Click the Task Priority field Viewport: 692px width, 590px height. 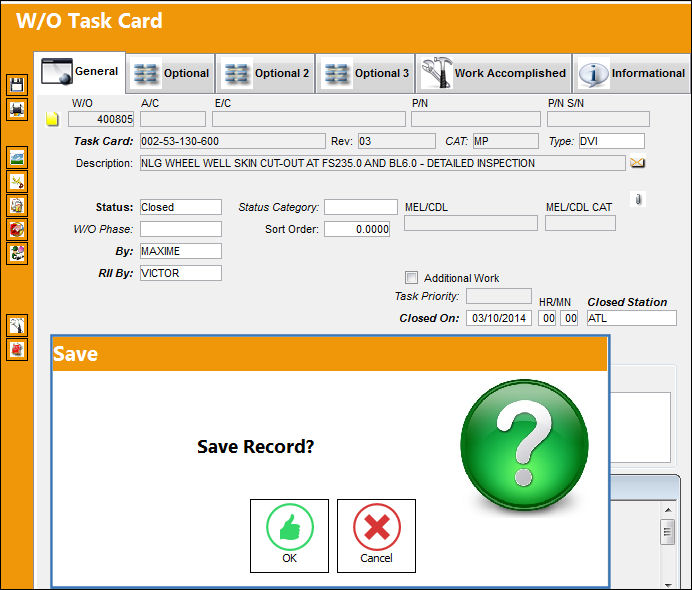coord(499,296)
